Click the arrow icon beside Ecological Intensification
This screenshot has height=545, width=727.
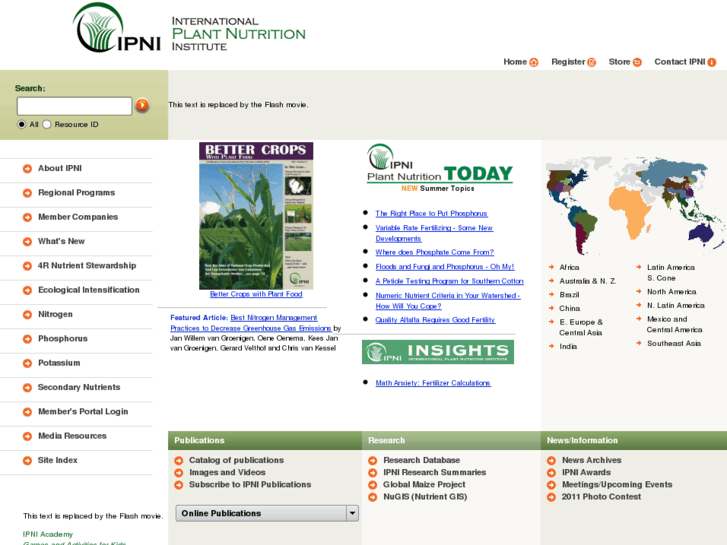(x=27, y=290)
